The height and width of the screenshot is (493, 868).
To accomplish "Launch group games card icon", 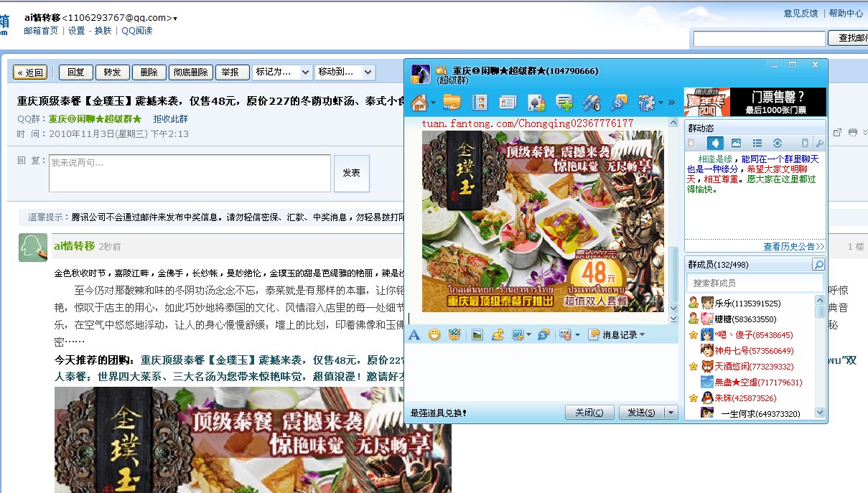I will click(x=536, y=103).
